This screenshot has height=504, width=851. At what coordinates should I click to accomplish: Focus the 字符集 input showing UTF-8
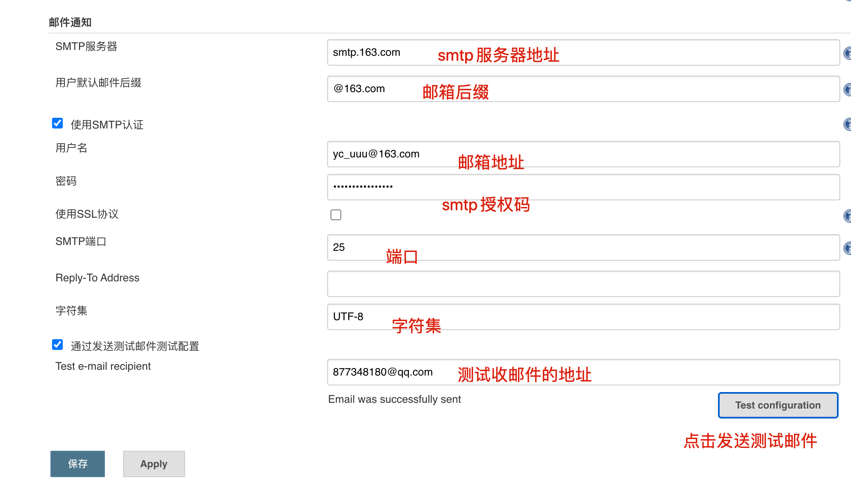tap(583, 317)
